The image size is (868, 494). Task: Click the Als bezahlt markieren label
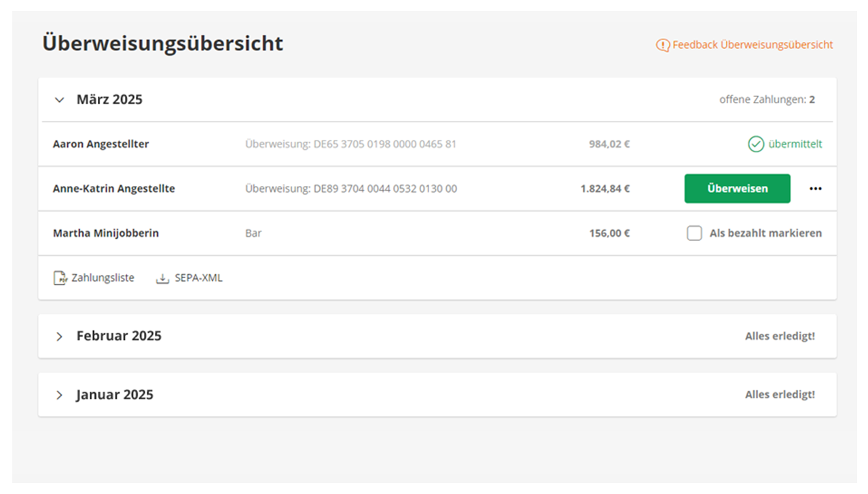765,233
